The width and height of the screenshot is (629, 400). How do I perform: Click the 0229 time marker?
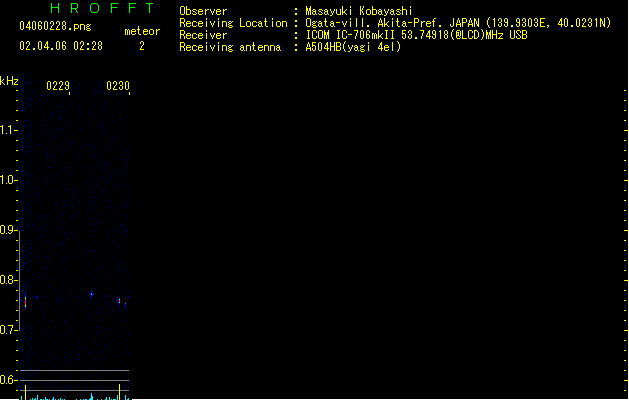pyautogui.click(x=58, y=85)
